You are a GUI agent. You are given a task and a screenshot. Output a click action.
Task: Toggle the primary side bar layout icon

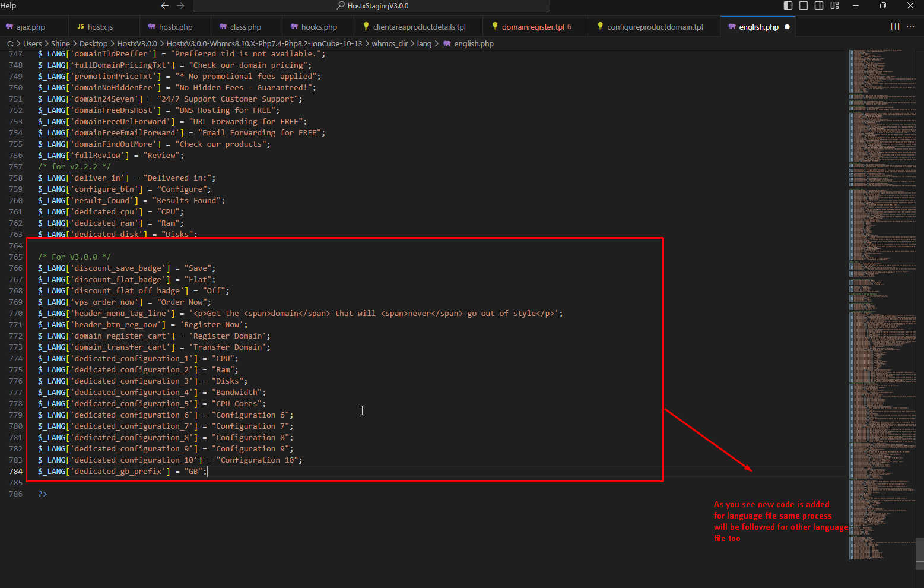[788, 5]
